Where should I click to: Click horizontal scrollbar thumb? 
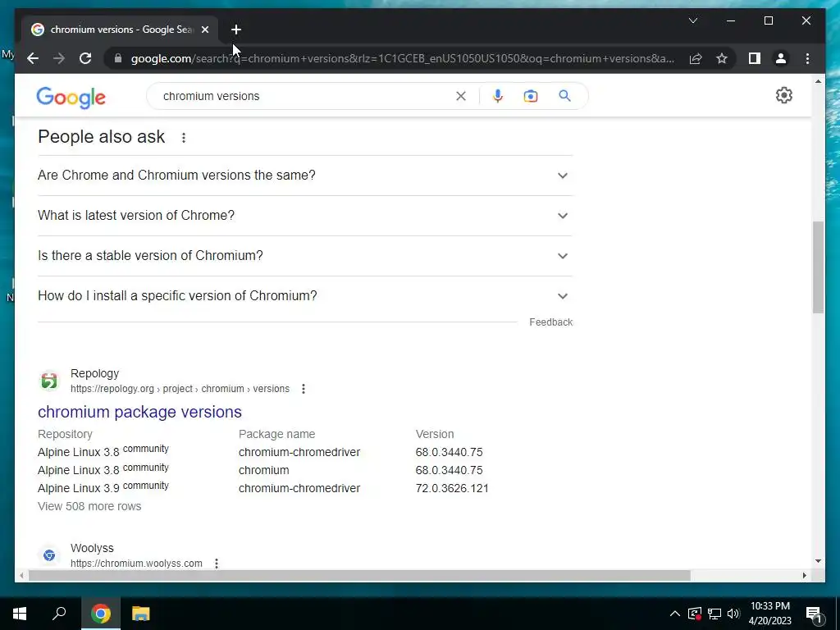pyautogui.click(x=359, y=576)
